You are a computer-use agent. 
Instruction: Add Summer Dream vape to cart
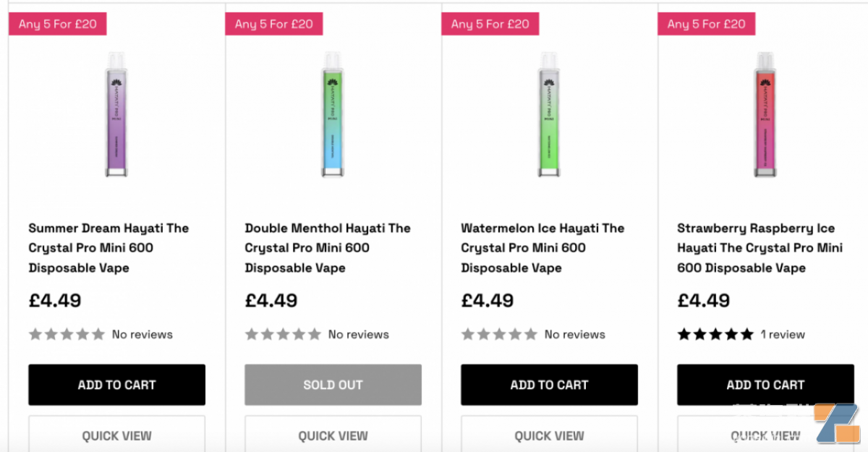[116, 385]
